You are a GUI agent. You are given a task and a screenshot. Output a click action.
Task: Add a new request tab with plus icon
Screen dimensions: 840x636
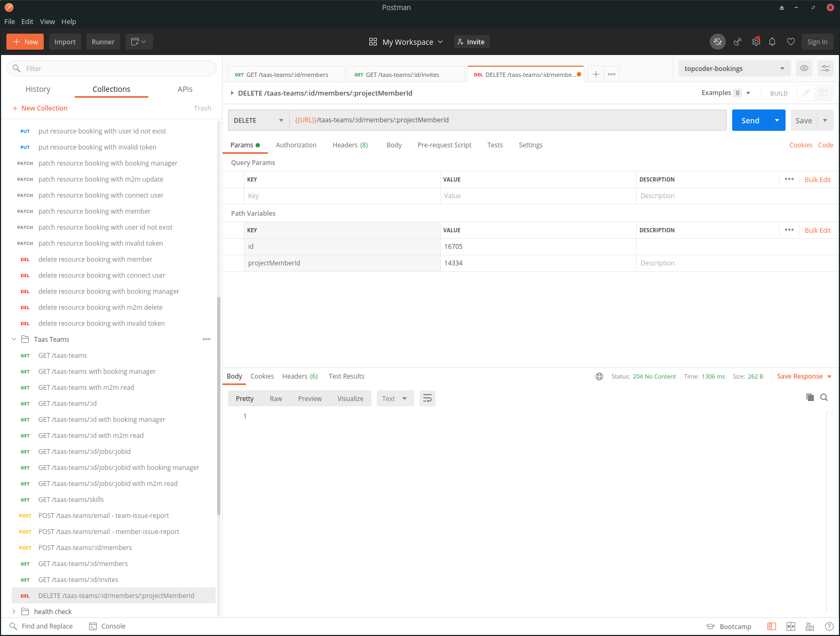[x=596, y=74]
